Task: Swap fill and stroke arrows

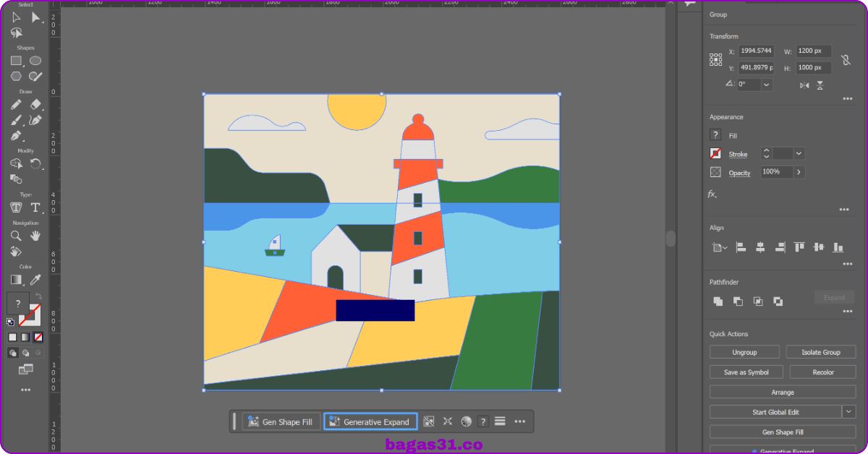Action: (x=38, y=296)
